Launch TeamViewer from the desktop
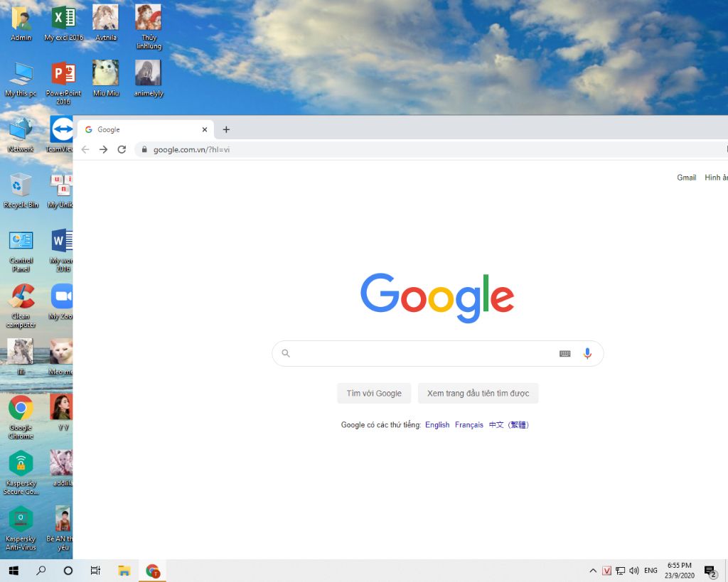This screenshot has width=728, height=582. pos(61,134)
